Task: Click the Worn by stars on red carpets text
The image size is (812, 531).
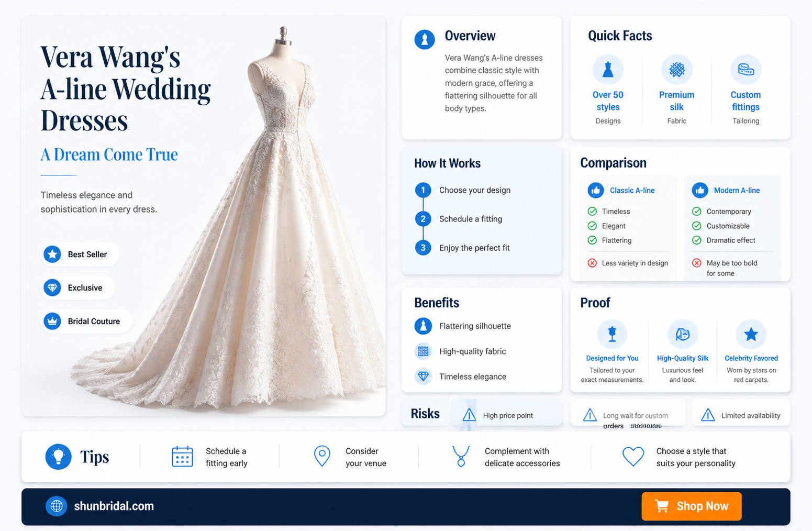Action: (x=751, y=375)
